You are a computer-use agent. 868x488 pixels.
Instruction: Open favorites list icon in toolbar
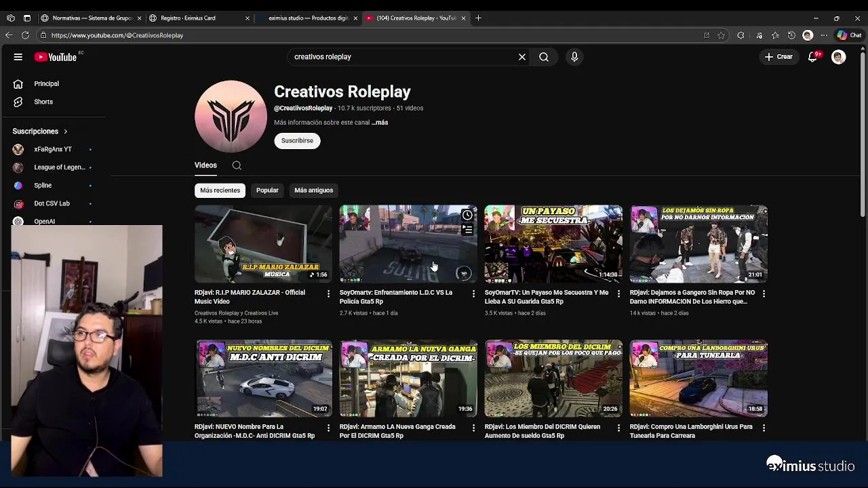[x=775, y=35]
